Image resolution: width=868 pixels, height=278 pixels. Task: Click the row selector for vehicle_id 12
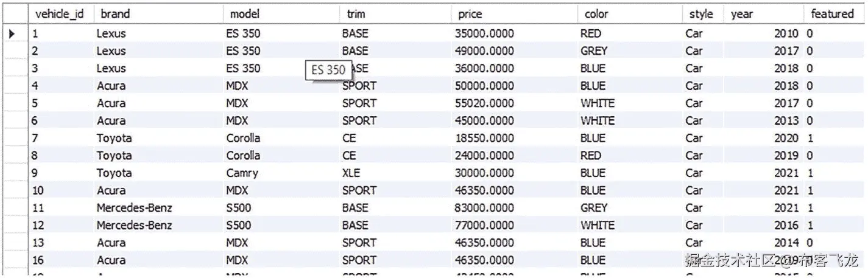point(15,225)
